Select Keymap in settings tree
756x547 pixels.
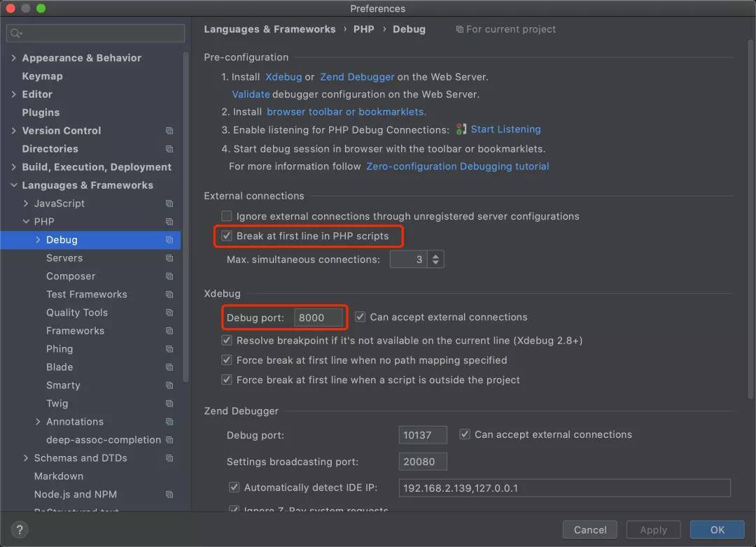coord(43,76)
